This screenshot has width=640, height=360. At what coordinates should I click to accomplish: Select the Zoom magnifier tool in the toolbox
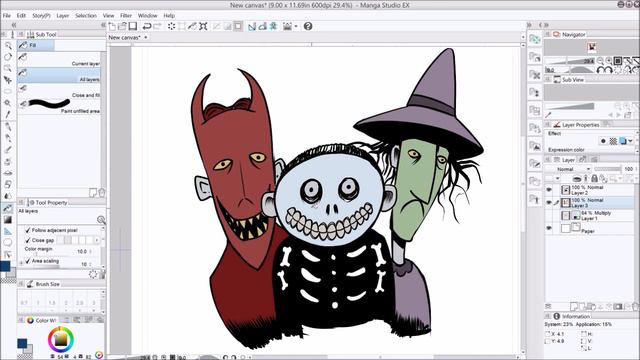pyautogui.click(x=8, y=45)
